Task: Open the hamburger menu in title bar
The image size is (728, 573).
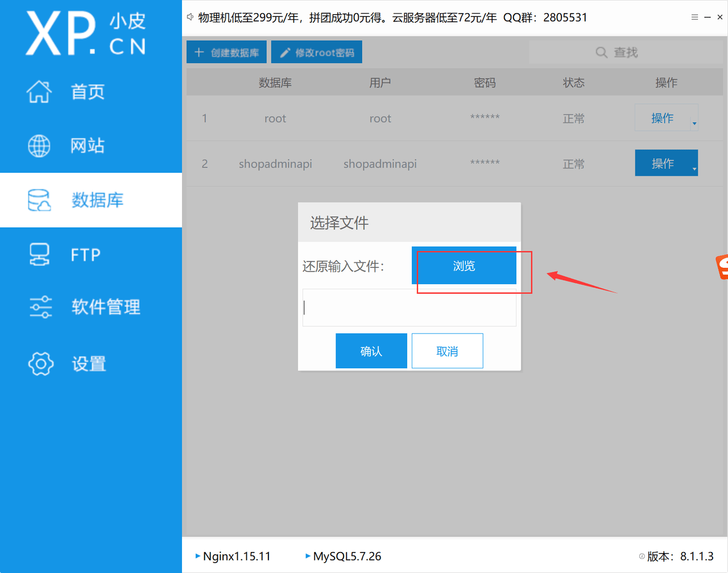Action: pos(694,17)
